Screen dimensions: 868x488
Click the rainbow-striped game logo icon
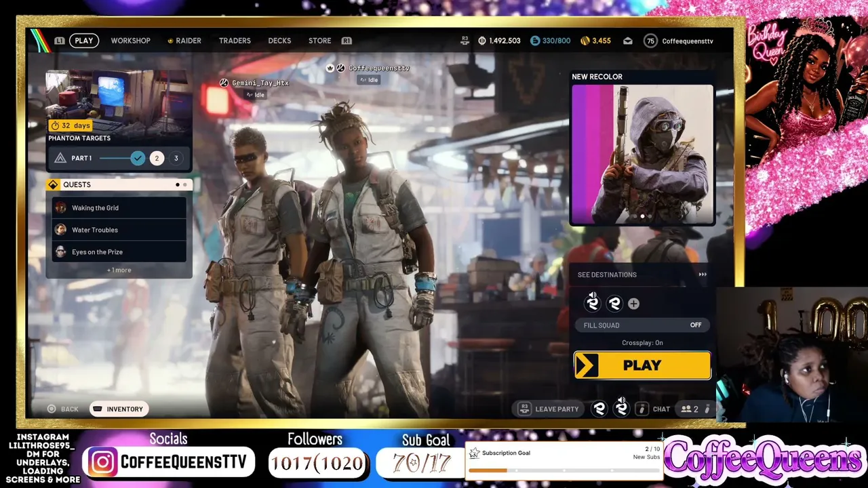[39, 41]
